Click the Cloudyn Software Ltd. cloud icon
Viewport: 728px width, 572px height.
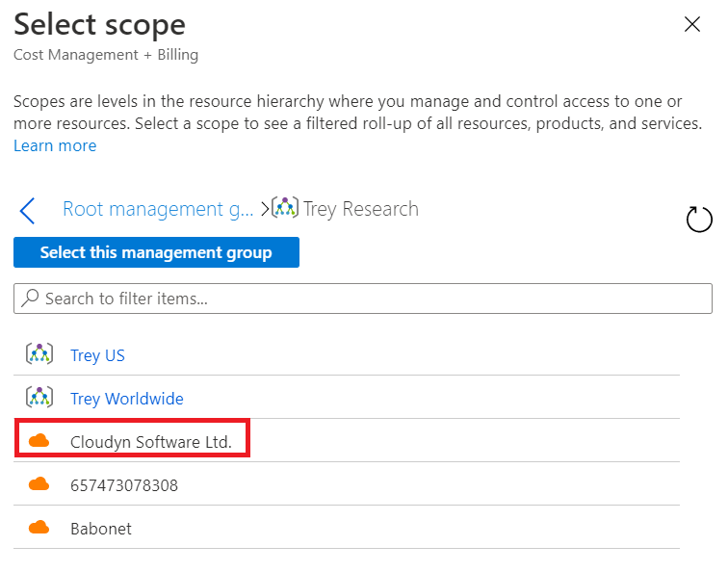(39, 441)
